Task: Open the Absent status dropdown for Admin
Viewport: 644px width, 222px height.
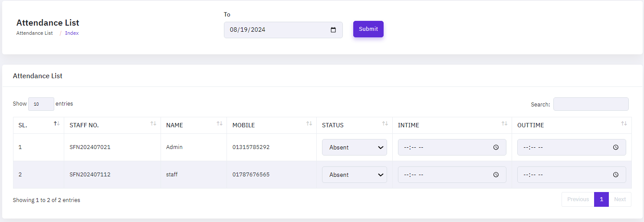Action: pyautogui.click(x=355, y=147)
